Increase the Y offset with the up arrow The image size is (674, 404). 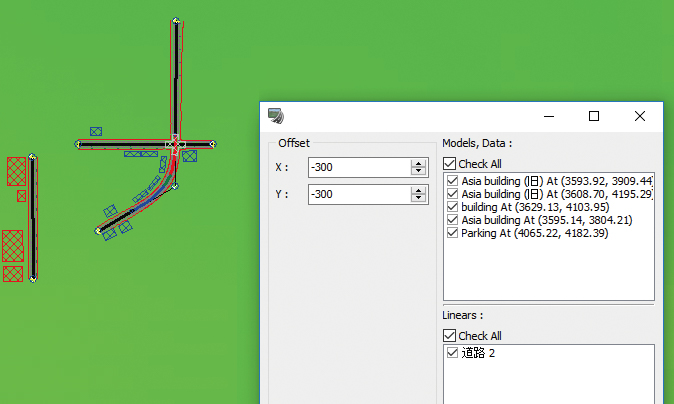point(418,190)
